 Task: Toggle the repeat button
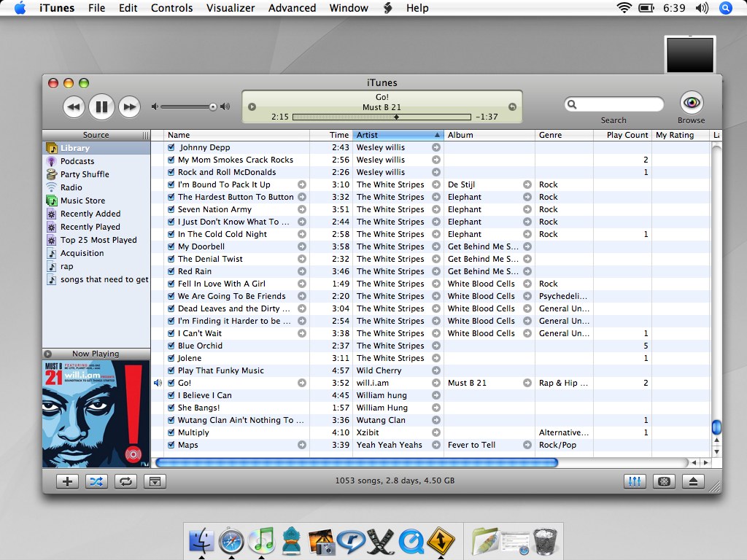coord(125,481)
